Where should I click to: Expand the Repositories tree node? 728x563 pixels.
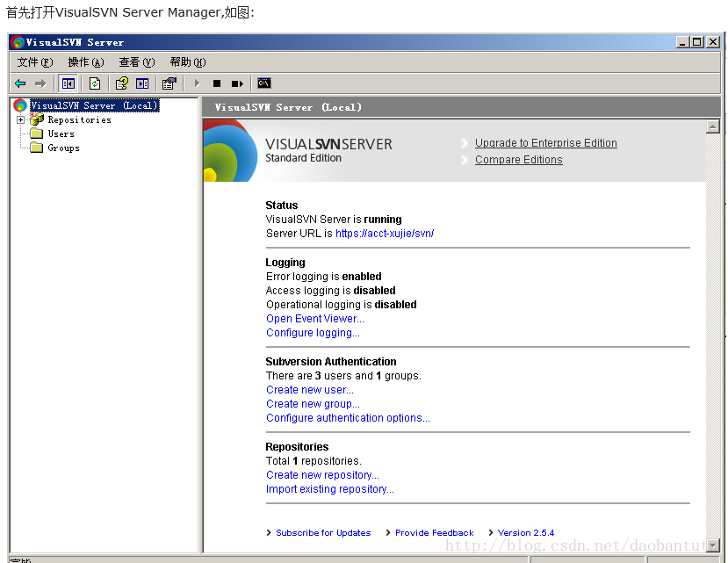tap(20, 119)
